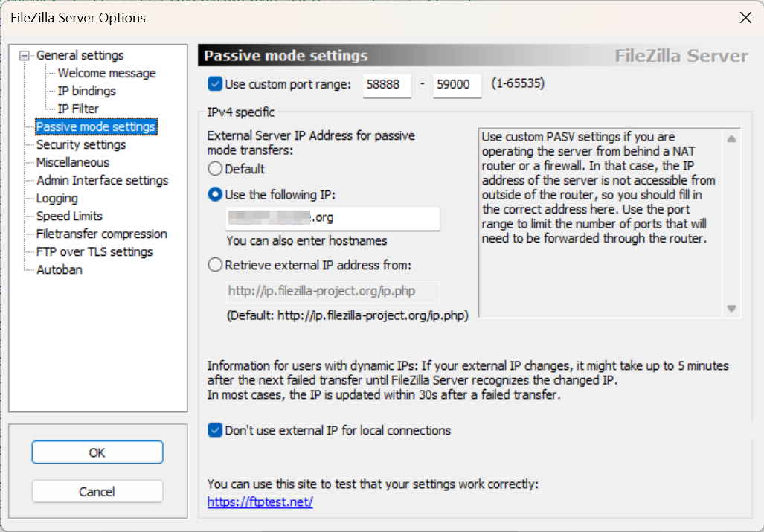Toggle Use custom port range checkbox
Screen dimensions: 764x532
(x=215, y=84)
